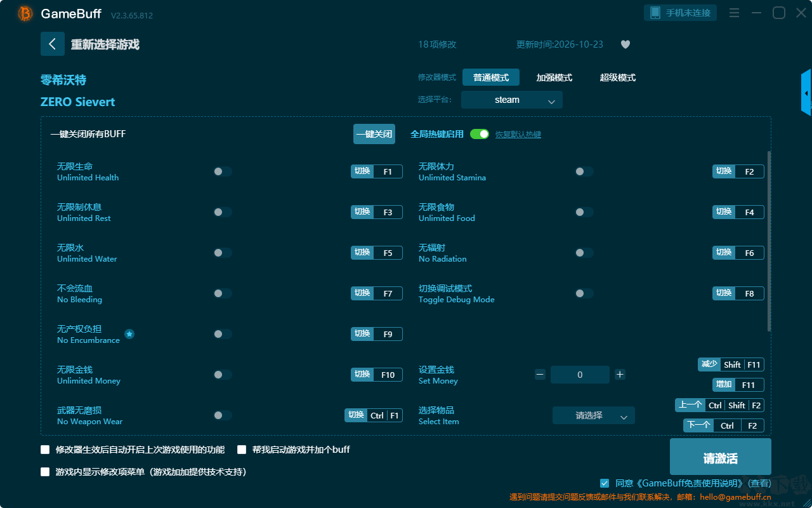Open the Select Item dropdown
The height and width of the screenshot is (508, 812).
594,415
